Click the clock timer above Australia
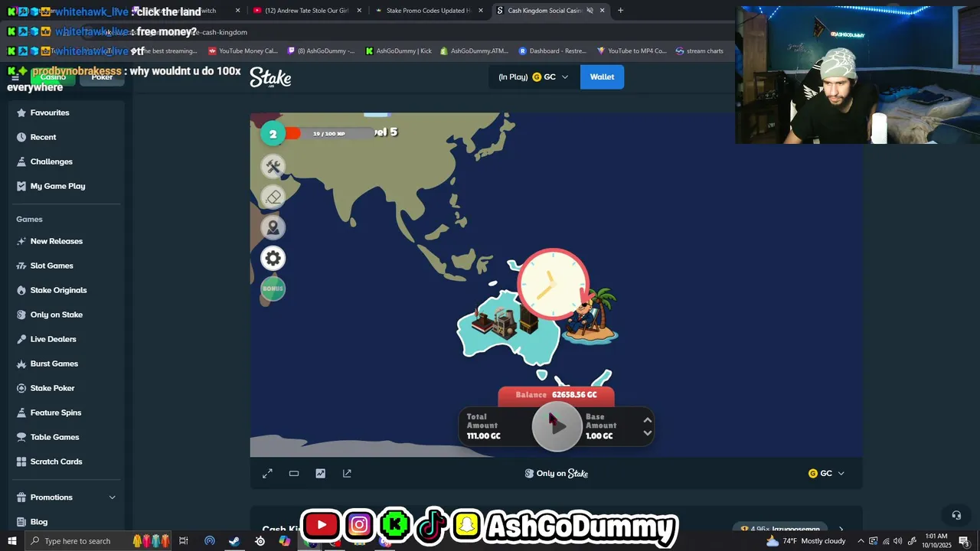 pyautogui.click(x=553, y=284)
